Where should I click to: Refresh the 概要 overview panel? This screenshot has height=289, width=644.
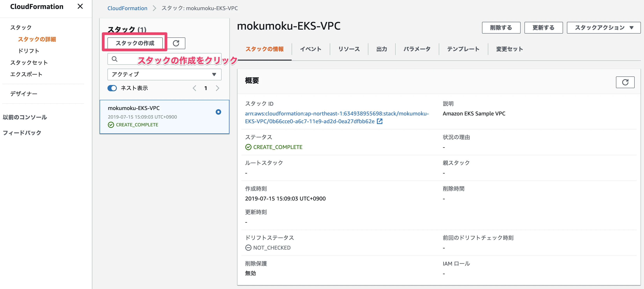(x=625, y=82)
